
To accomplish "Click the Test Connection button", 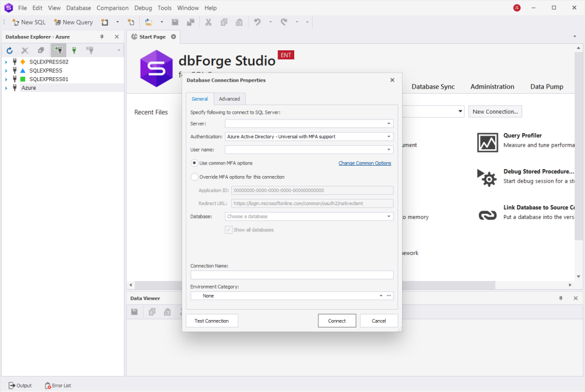I will [211, 321].
